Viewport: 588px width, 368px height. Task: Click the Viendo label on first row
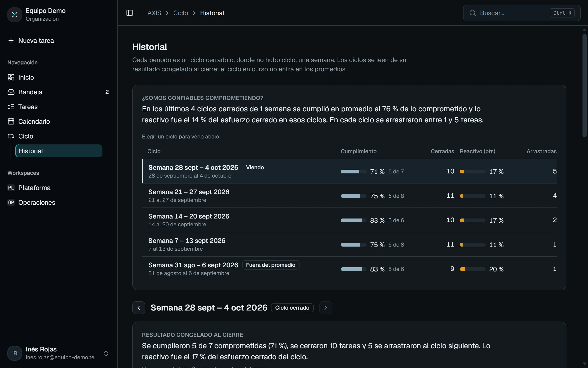tap(255, 167)
